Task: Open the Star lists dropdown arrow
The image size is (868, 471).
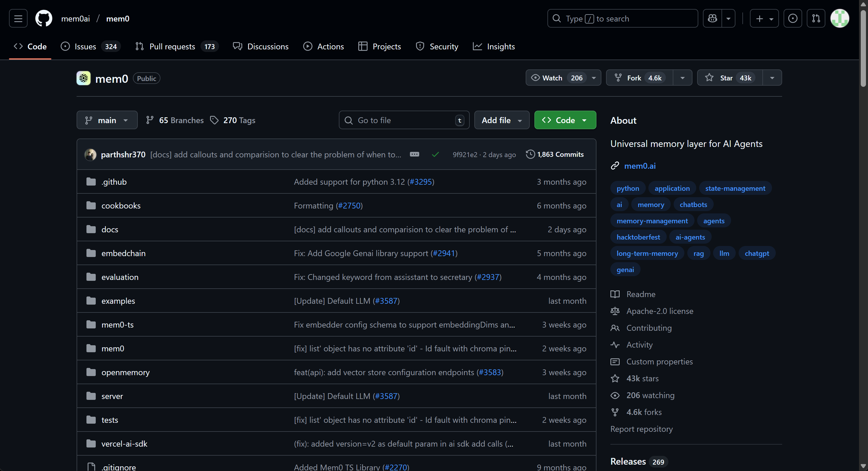Action: click(x=772, y=78)
